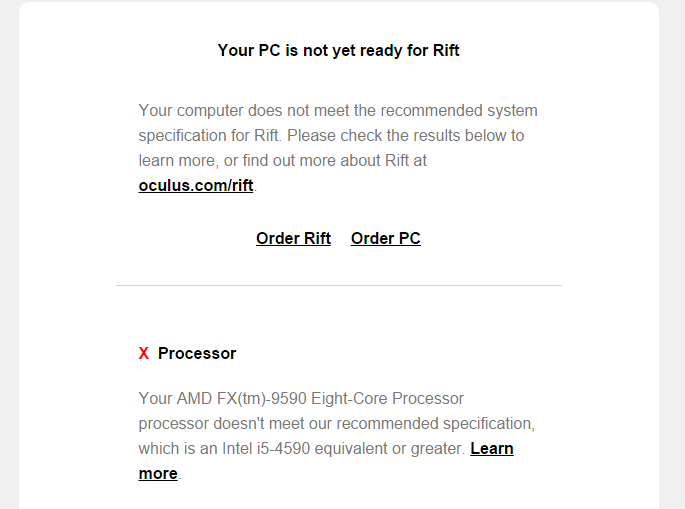Select the Processor section heading
The width and height of the screenshot is (685, 509).
pyautogui.click(x=197, y=353)
